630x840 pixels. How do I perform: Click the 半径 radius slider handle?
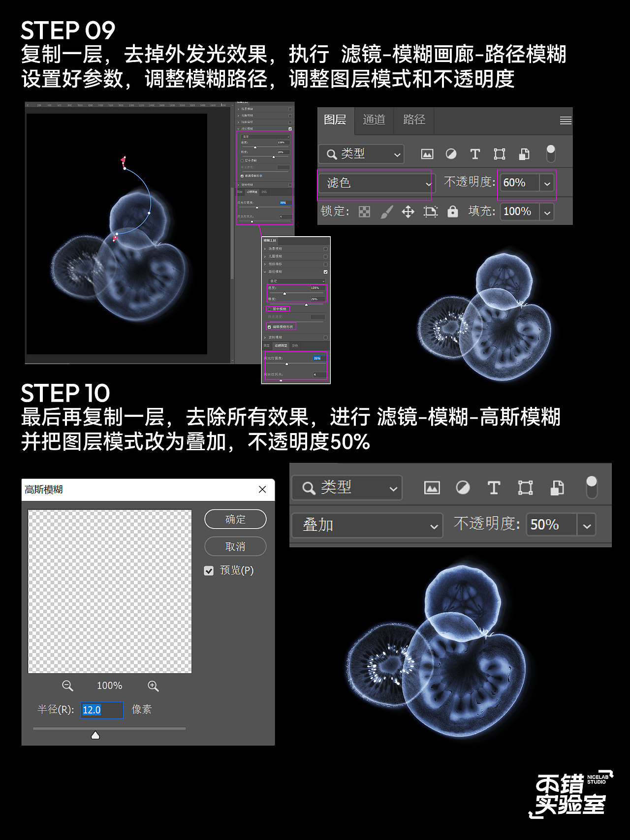pos(95,735)
